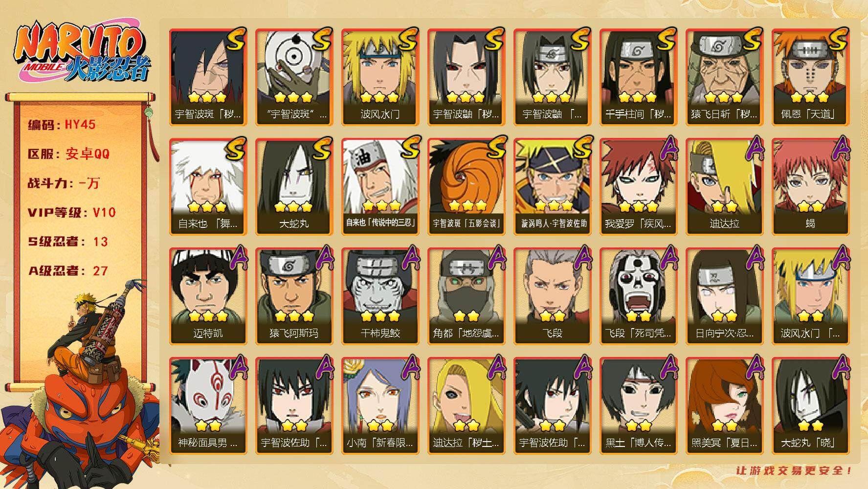Click the 编码: HY45 account code text
This screenshot has width=868, height=489.
62,125
